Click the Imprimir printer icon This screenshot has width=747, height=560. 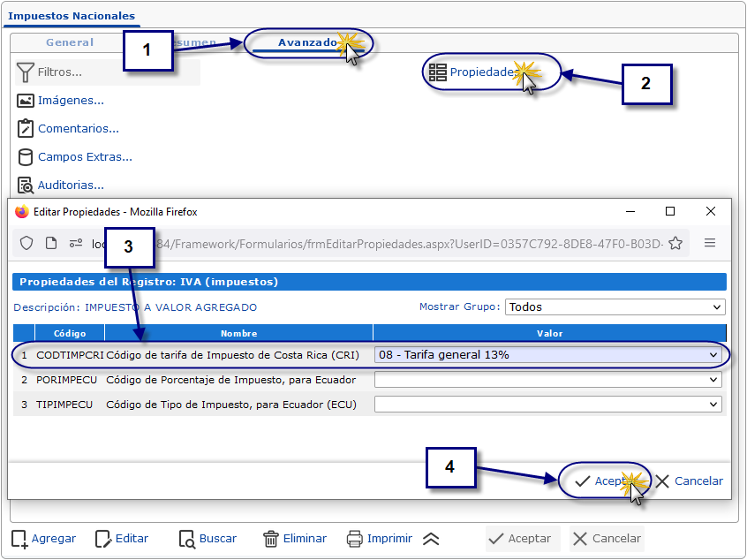tap(354, 539)
